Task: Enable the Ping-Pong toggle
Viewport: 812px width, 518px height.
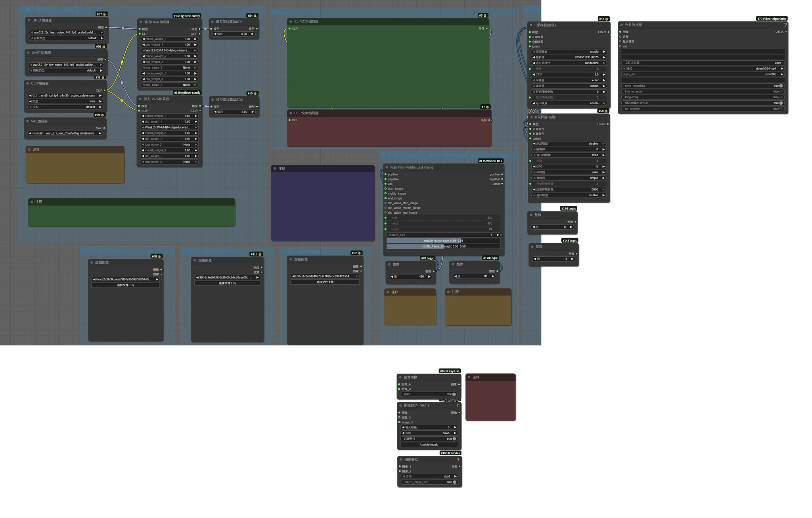Action: [x=781, y=97]
